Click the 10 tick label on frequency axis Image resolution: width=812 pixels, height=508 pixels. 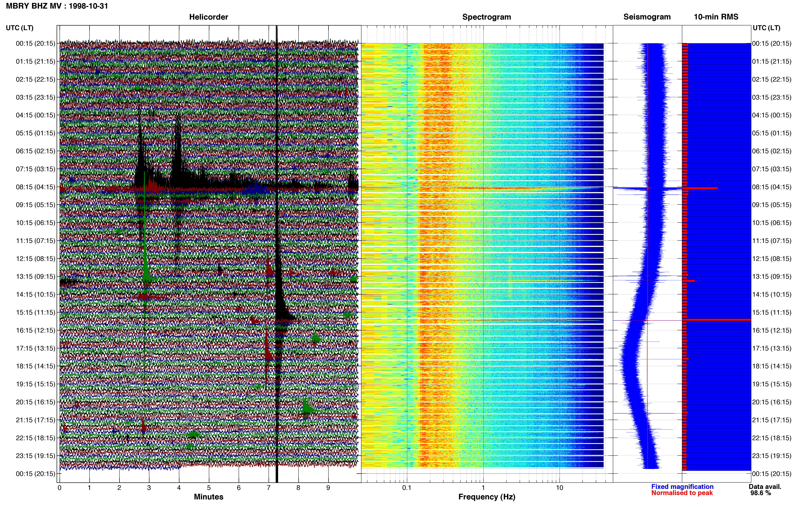point(559,488)
